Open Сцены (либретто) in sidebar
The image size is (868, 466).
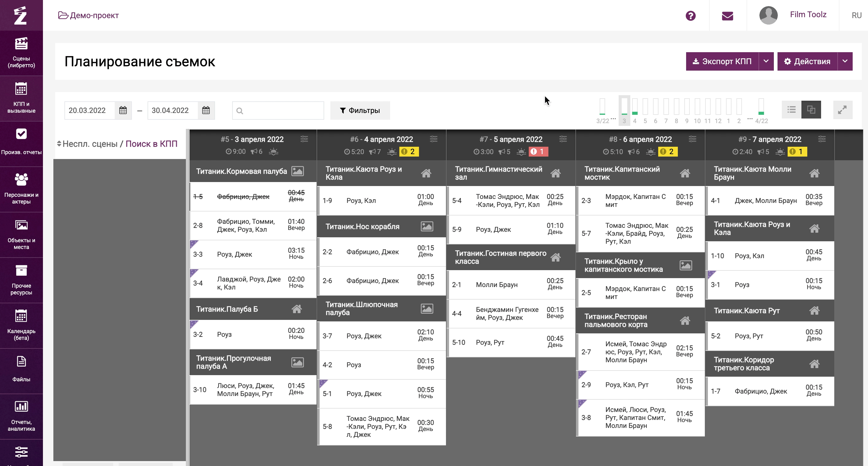point(21,53)
